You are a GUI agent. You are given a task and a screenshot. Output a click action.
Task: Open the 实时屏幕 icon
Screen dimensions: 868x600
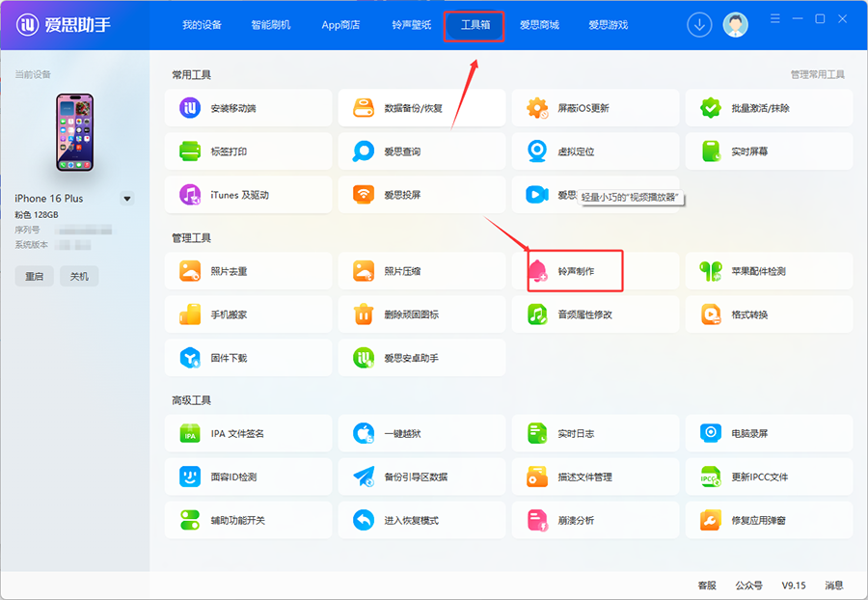coord(711,151)
